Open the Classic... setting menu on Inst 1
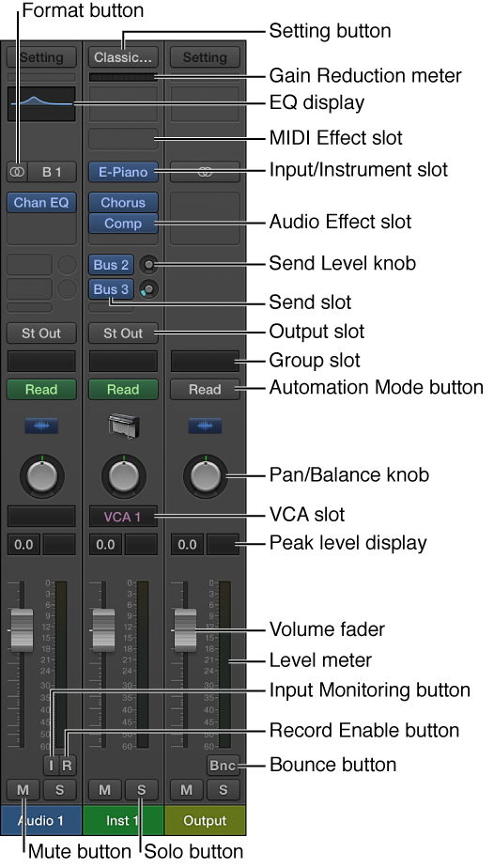The image size is (494, 868). pyautogui.click(x=123, y=57)
